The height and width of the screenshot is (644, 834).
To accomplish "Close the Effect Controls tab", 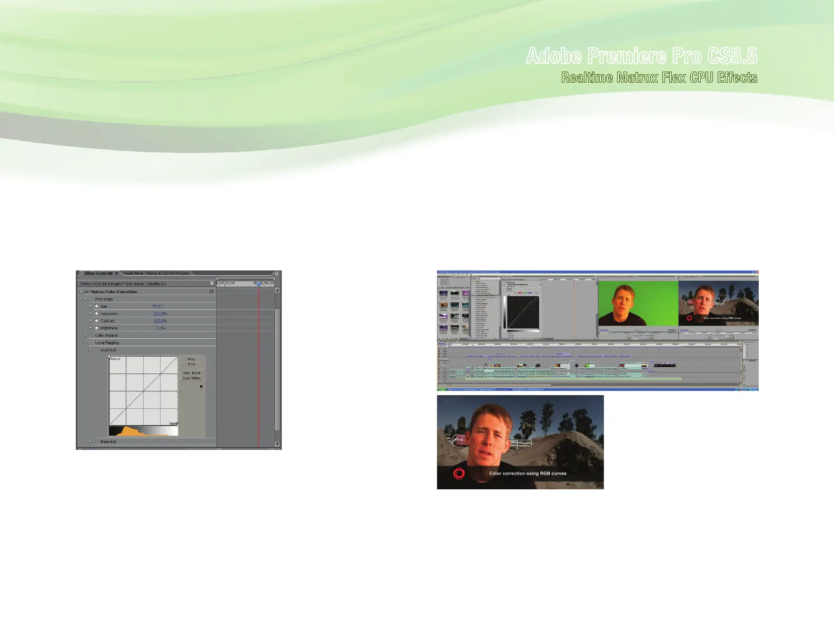I will click(x=117, y=274).
